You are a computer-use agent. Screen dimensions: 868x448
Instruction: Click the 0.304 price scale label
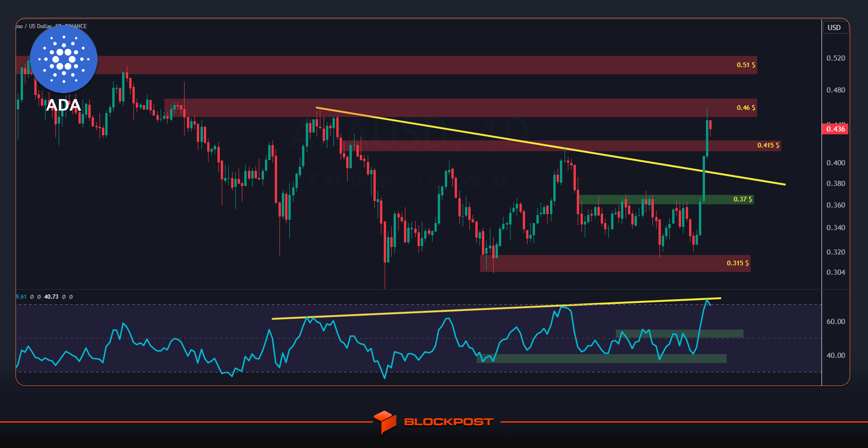point(836,272)
